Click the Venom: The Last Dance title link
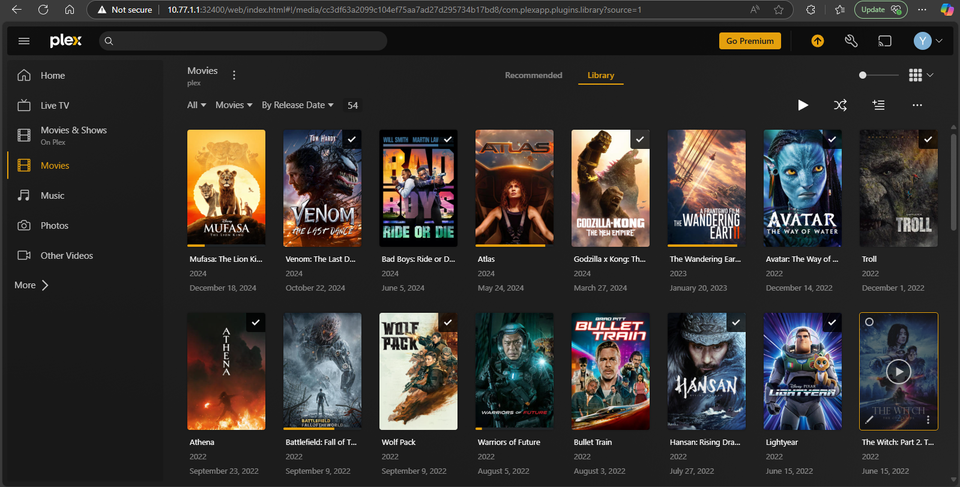 (x=320, y=259)
